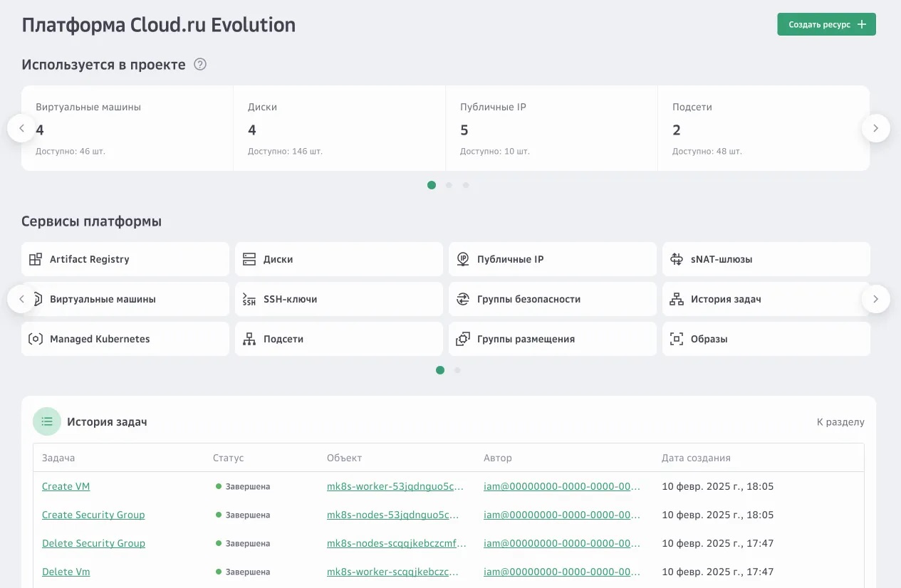Select second page dot of usage carousel
The image size is (901, 588).
449,185
